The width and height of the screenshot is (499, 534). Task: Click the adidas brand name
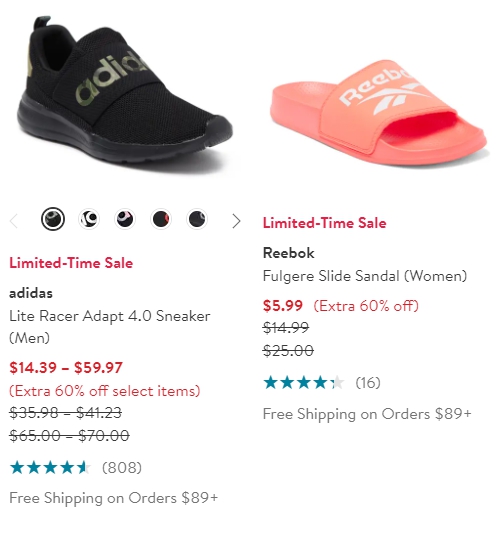point(31,293)
